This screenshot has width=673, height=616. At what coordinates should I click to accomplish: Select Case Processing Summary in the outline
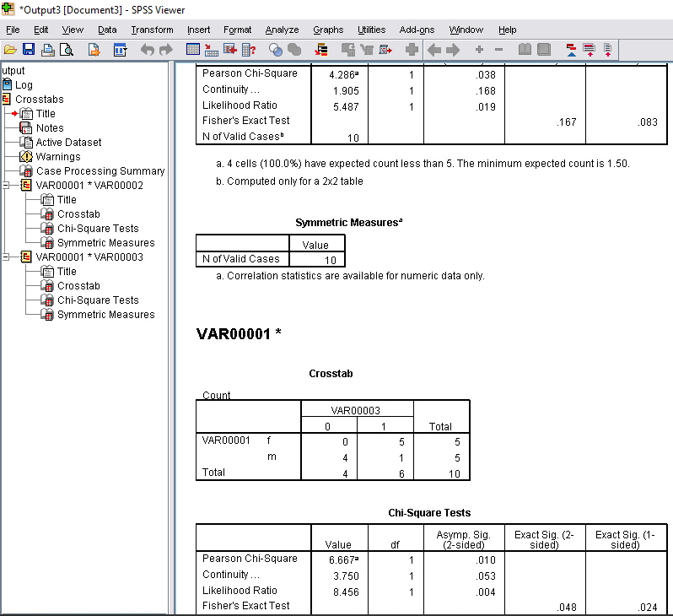click(100, 170)
